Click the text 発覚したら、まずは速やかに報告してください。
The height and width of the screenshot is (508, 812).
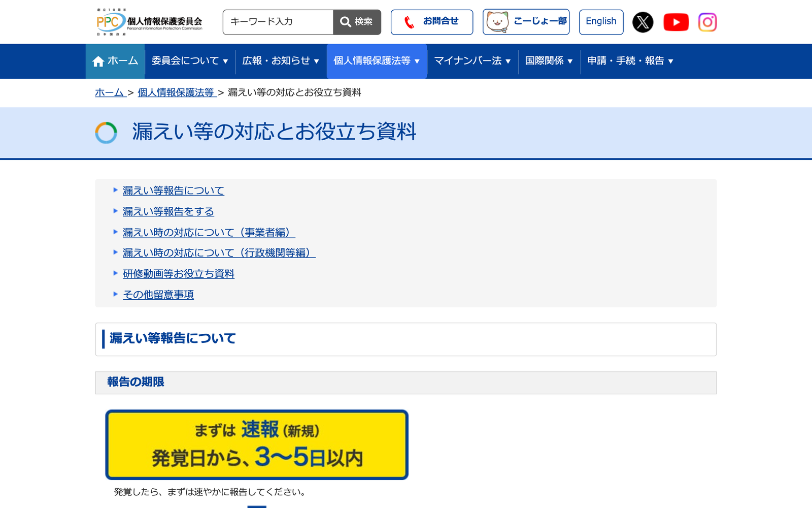pyautogui.click(x=210, y=492)
